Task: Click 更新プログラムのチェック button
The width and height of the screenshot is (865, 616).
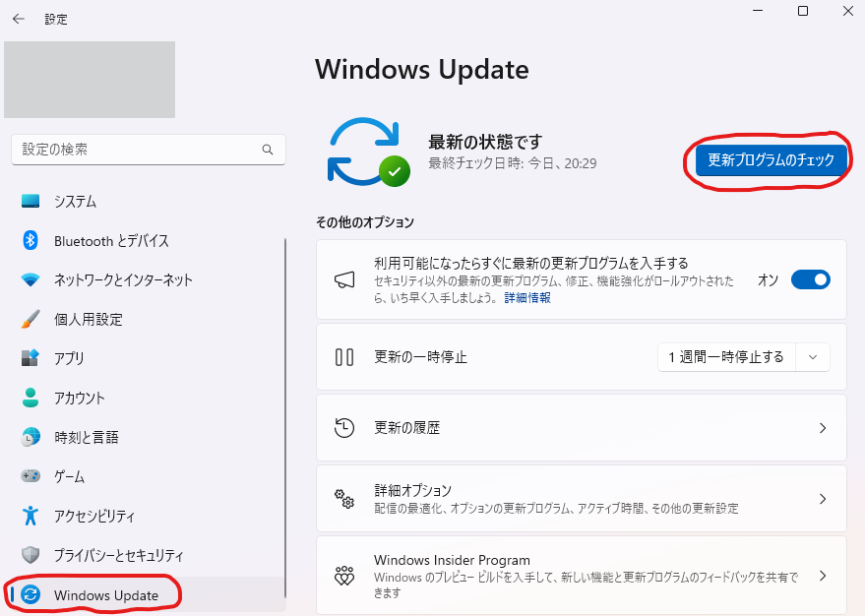Action: (x=771, y=160)
